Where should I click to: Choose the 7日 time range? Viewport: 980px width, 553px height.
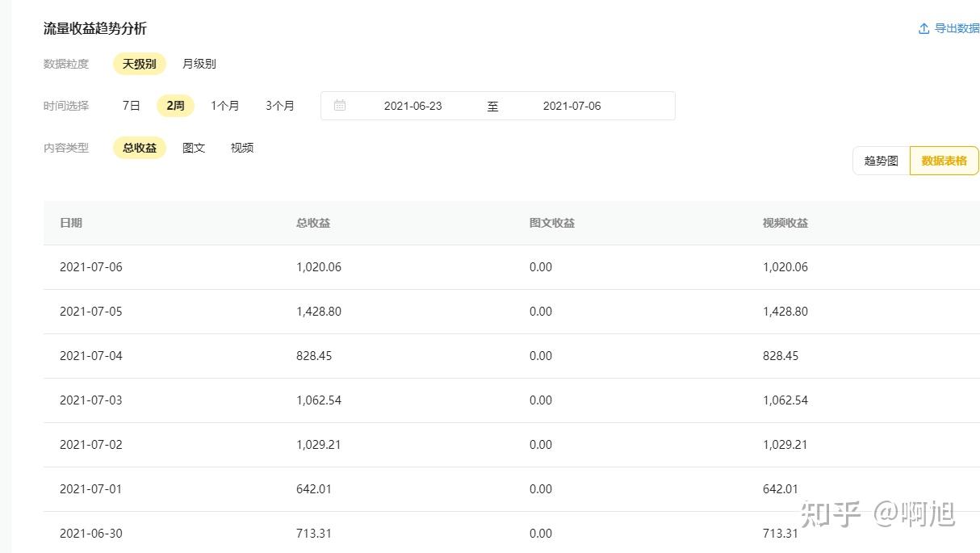(132, 106)
